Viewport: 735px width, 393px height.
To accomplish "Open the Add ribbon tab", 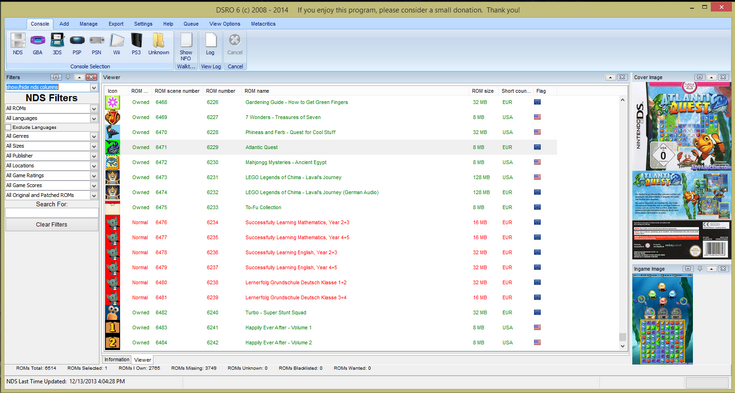I will click(64, 24).
